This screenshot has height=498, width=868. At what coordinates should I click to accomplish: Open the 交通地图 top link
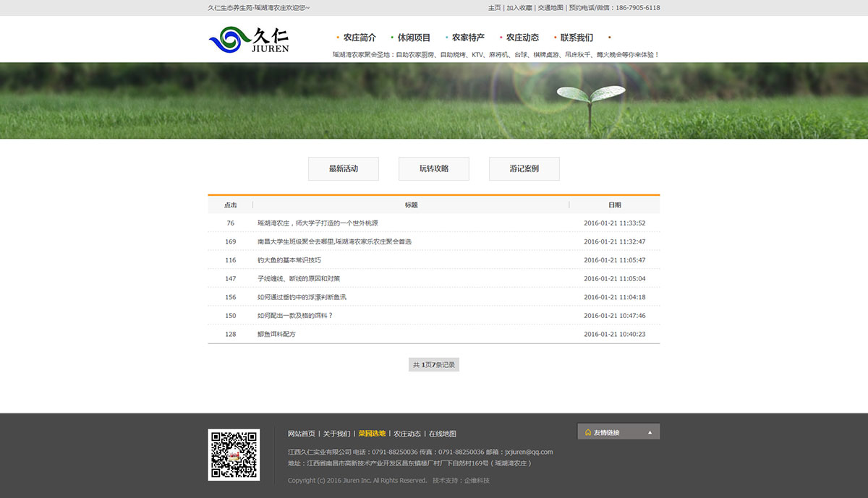[550, 8]
